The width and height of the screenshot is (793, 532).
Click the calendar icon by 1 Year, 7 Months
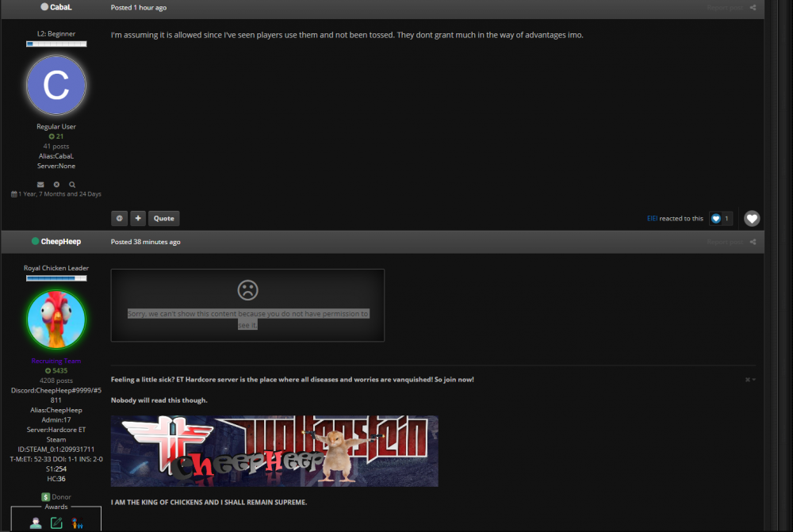pos(14,194)
